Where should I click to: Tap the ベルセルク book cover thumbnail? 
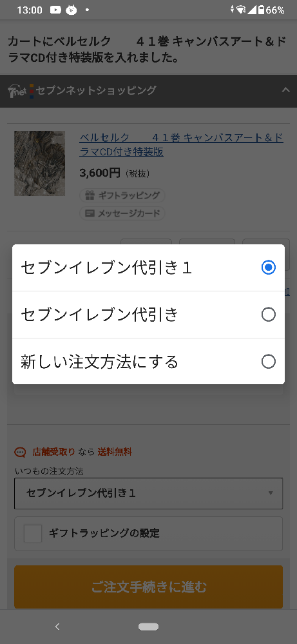[40, 164]
